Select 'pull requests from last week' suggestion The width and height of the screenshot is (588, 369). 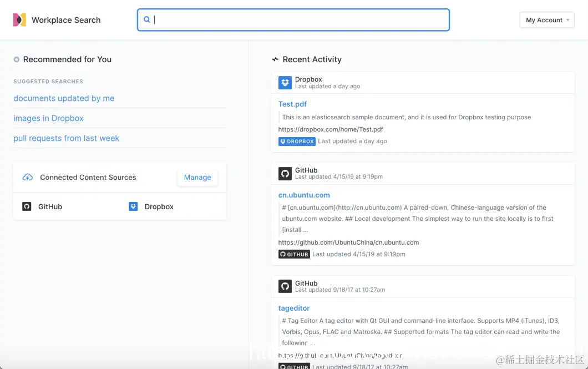coord(67,138)
